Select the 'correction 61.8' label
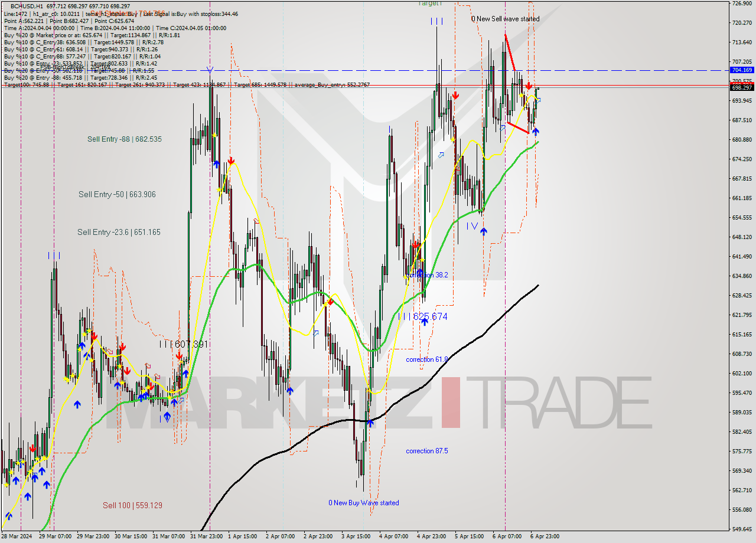This screenshot has height=543, width=756. [427, 359]
